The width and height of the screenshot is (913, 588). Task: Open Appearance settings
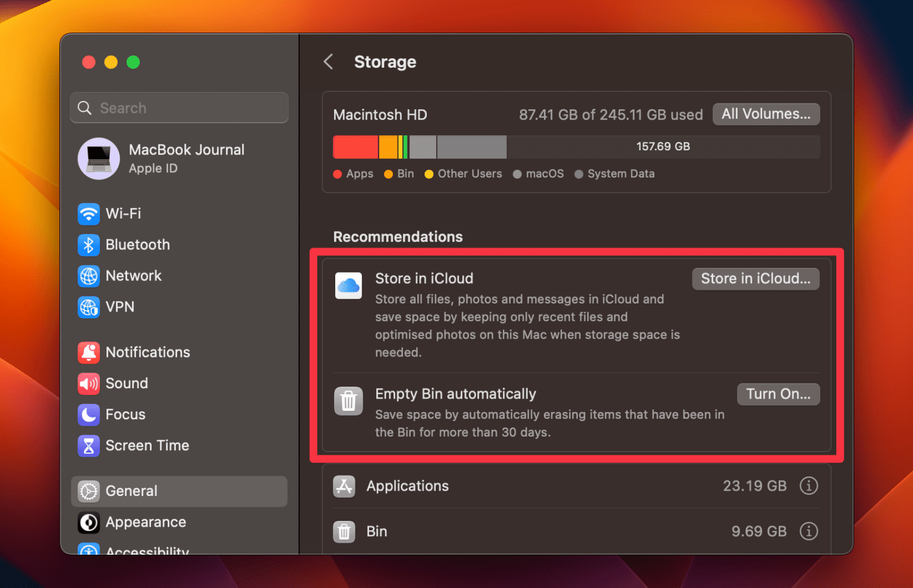(146, 522)
